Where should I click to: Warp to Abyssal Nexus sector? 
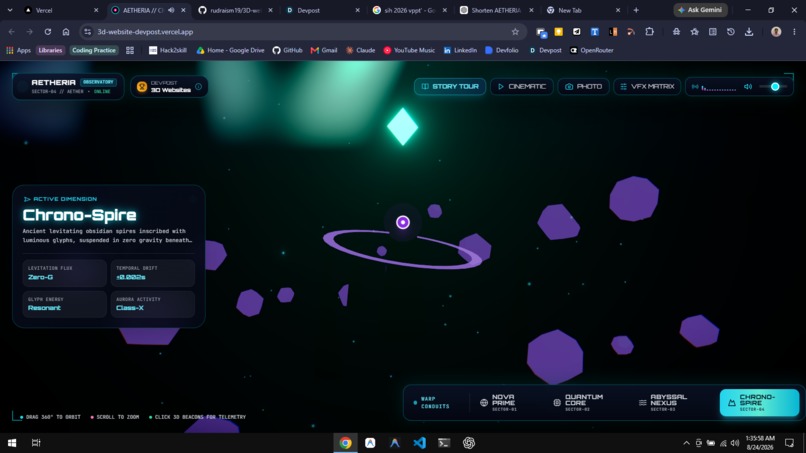point(663,403)
